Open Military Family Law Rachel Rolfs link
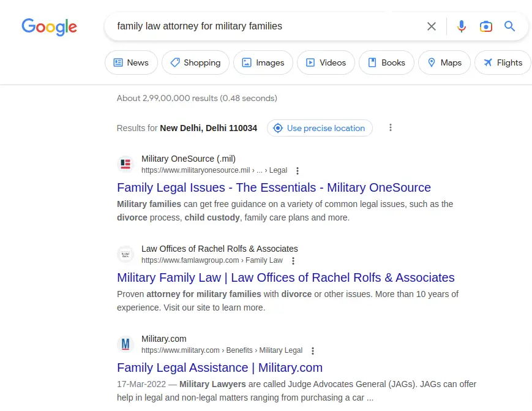 (286, 277)
